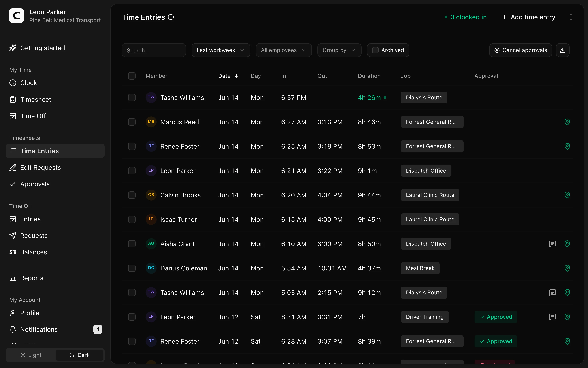Viewport: 588px width, 368px height.
Task: Select all rows with the header checkbox
Action: [x=132, y=76]
